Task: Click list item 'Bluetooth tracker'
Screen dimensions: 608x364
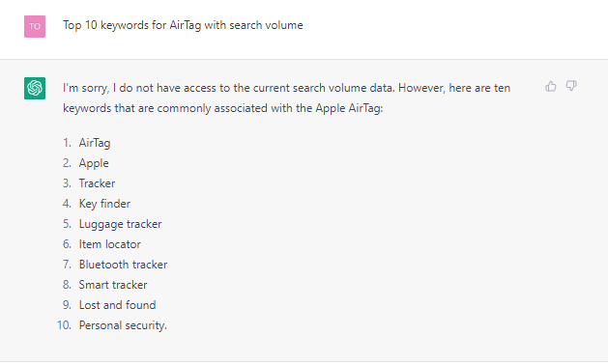Action: [x=124, y=265]
